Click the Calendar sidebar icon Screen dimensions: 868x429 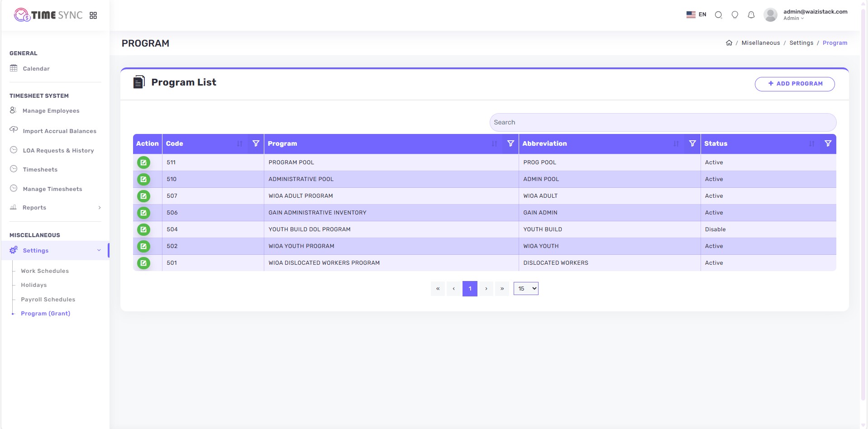click(14, 68)
